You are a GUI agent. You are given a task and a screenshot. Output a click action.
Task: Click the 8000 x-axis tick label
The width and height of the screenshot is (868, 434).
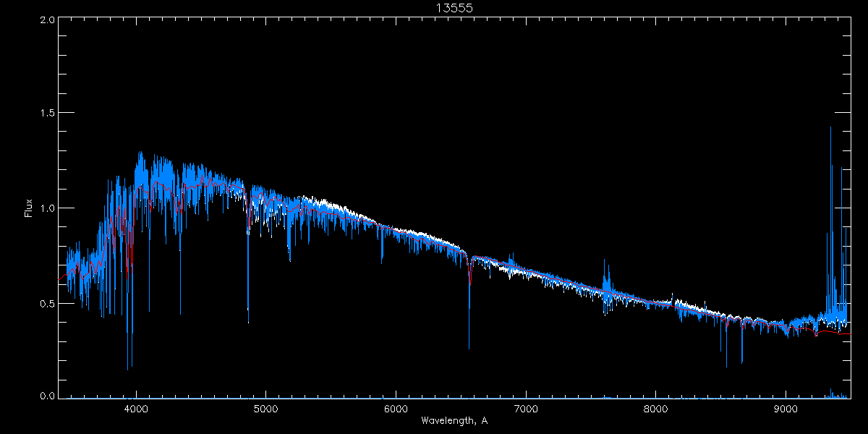pyautogui.click(x=656, y=409)
